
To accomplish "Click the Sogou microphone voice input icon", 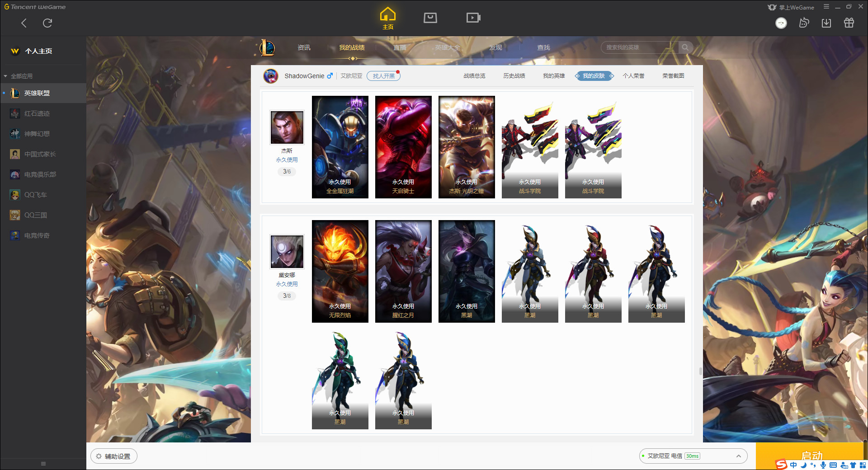I will tap(823, 465).
